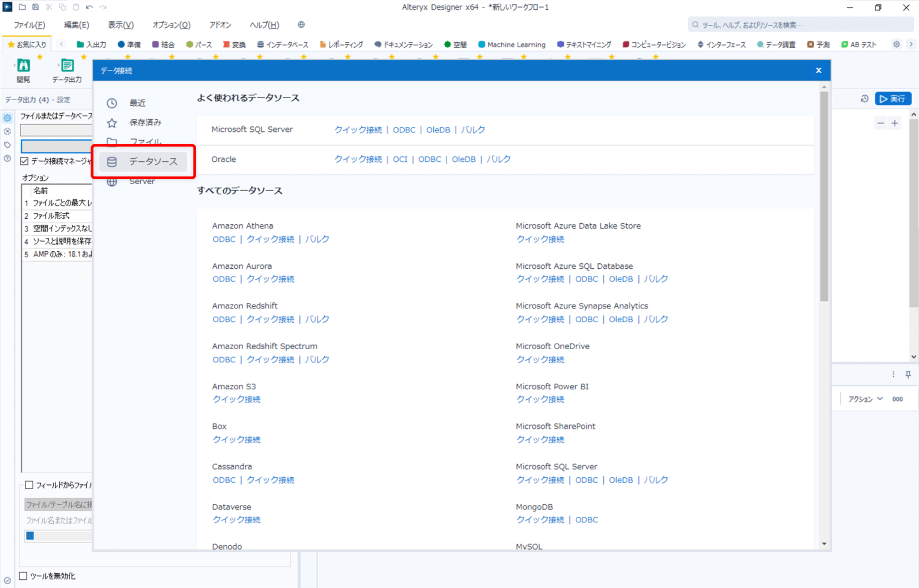Click the history clock icon near 実行
The width and height of the screenshot is (919, 588).
click(864, 99)
